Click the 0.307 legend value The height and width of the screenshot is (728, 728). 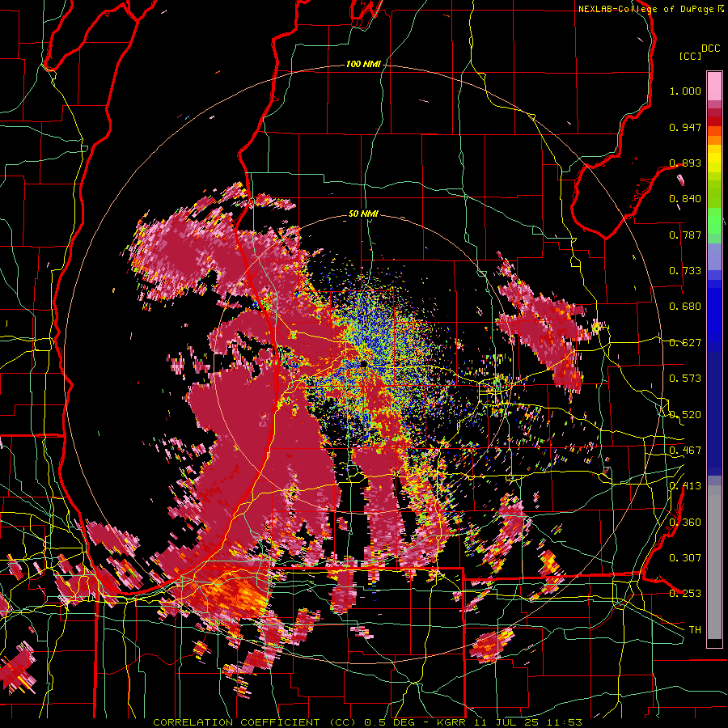pos(685,557)
